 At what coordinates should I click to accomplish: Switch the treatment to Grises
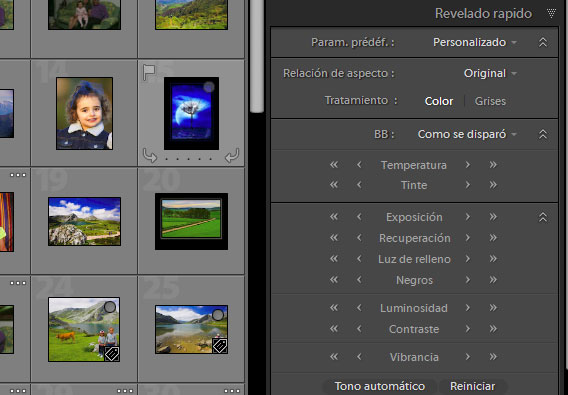pos(490,101)
